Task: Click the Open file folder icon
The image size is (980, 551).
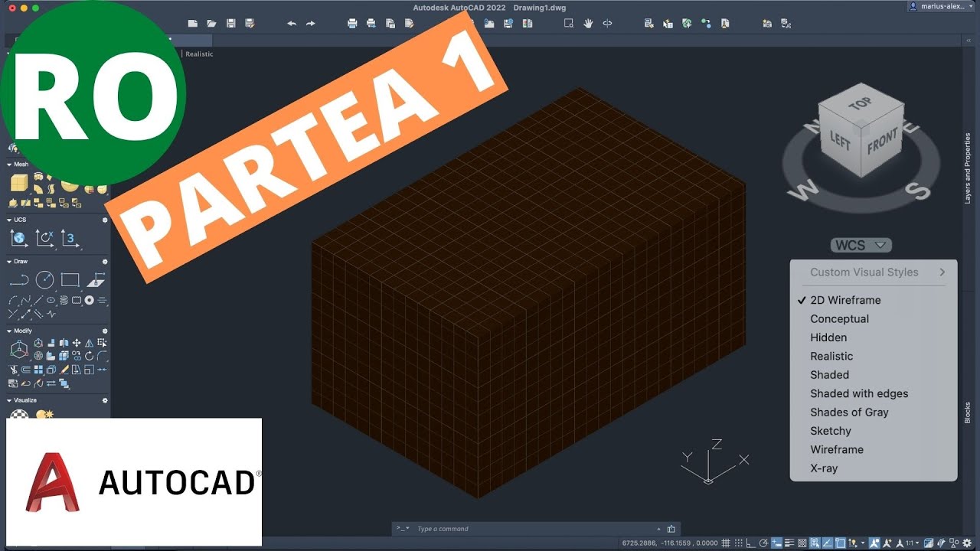Action: (211, 24)
